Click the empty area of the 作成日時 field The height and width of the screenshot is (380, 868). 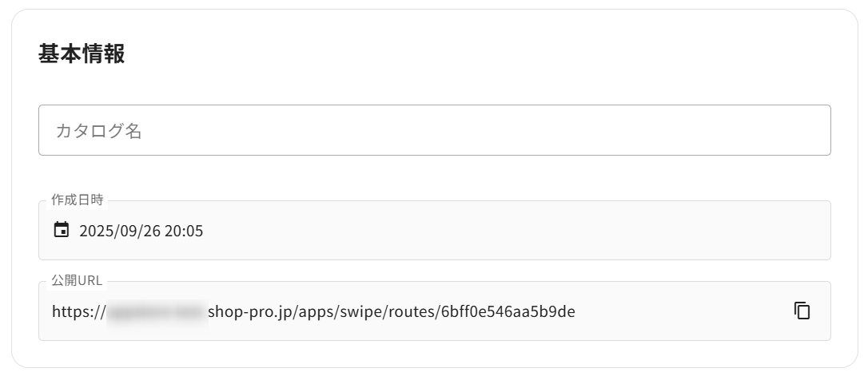pos(512,231)
